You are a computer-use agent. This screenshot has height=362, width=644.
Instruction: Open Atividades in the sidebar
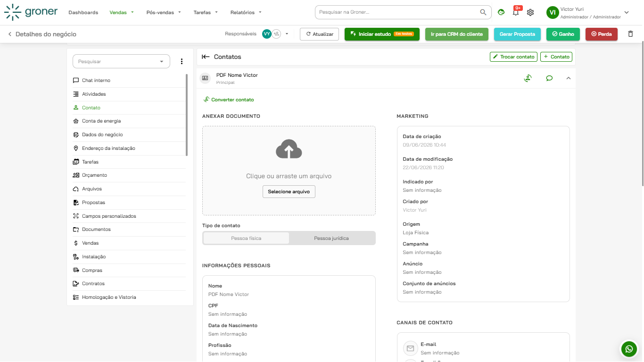[x=129, y=94]
